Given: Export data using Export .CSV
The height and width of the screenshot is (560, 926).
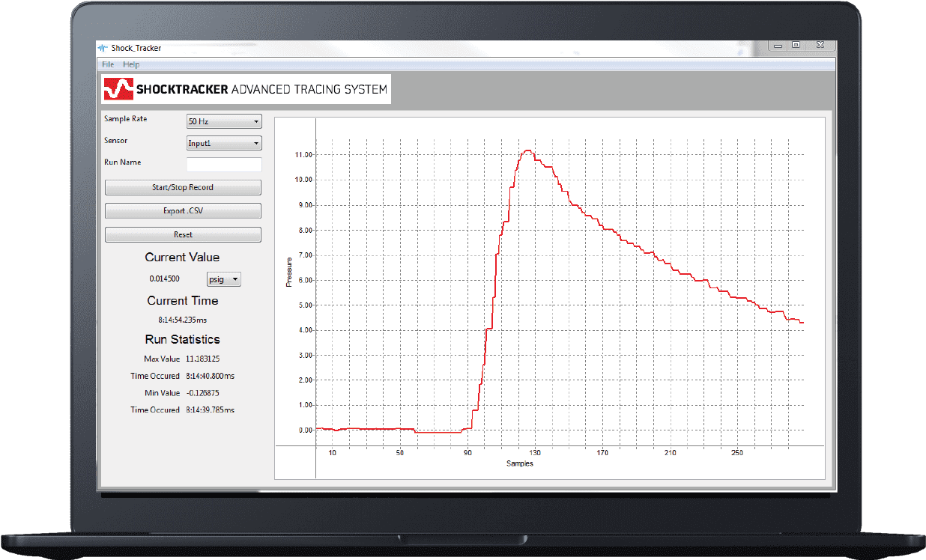Looking at the screenshot, I should click(x=182, y=210).
